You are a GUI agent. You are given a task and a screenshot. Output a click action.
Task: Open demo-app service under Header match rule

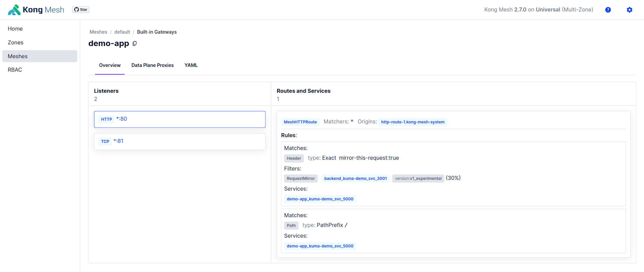tap(320, 199)
